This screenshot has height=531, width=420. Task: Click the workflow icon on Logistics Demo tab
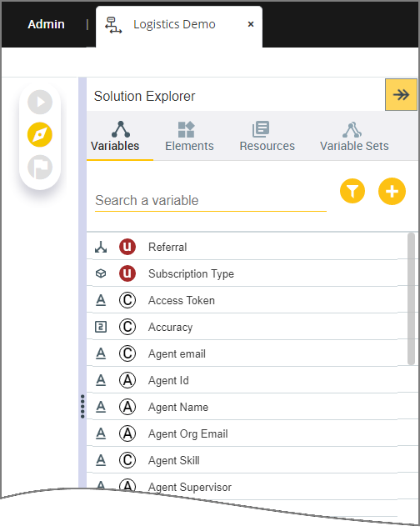pyautogui.click(x=113, y=25)
